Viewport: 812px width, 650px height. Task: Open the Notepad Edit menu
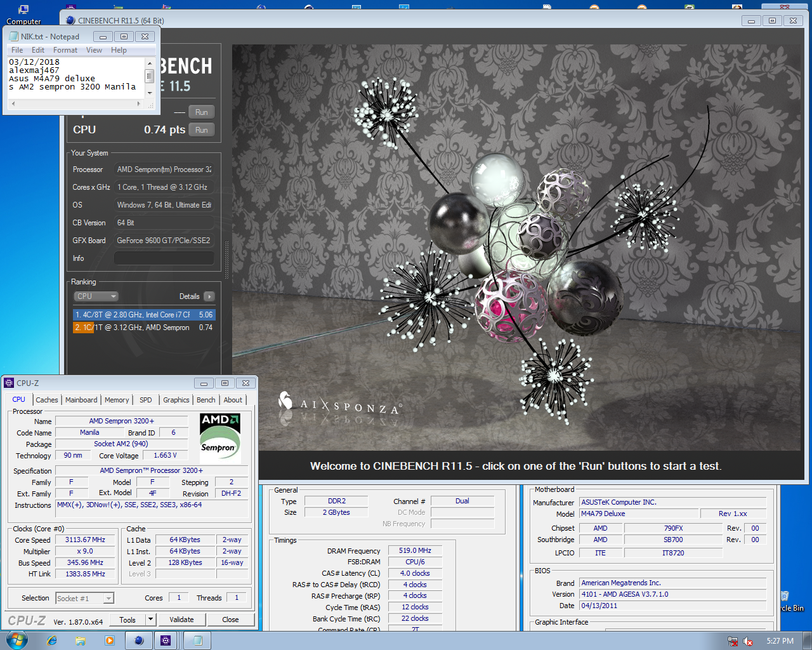click(x=38, y=50)
